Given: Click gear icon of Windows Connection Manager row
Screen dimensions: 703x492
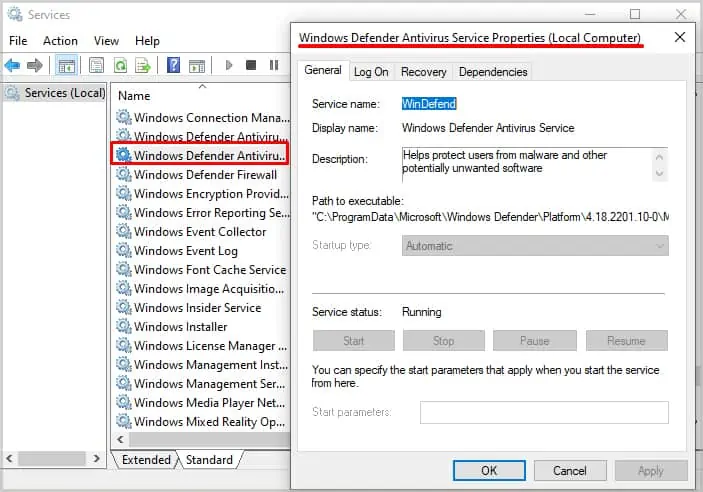Looking at the screenshot, I should tap(123, 117).
